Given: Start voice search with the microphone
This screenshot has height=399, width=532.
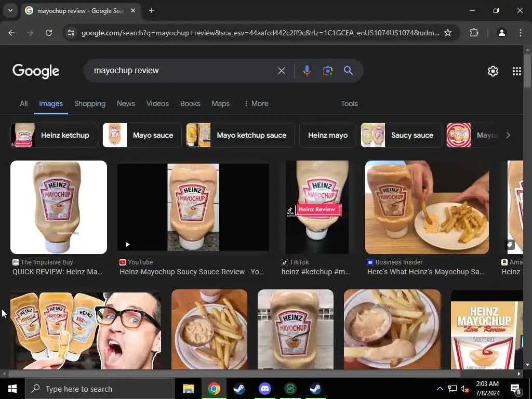Looking at the screenshot, I should [307, 71].
